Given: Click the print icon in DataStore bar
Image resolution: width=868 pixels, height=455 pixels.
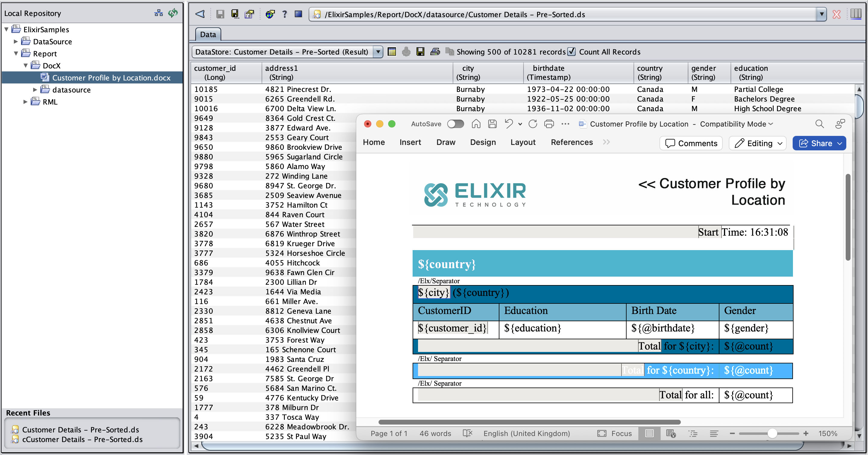Looking at the screenshot, I should click(435, 52).
